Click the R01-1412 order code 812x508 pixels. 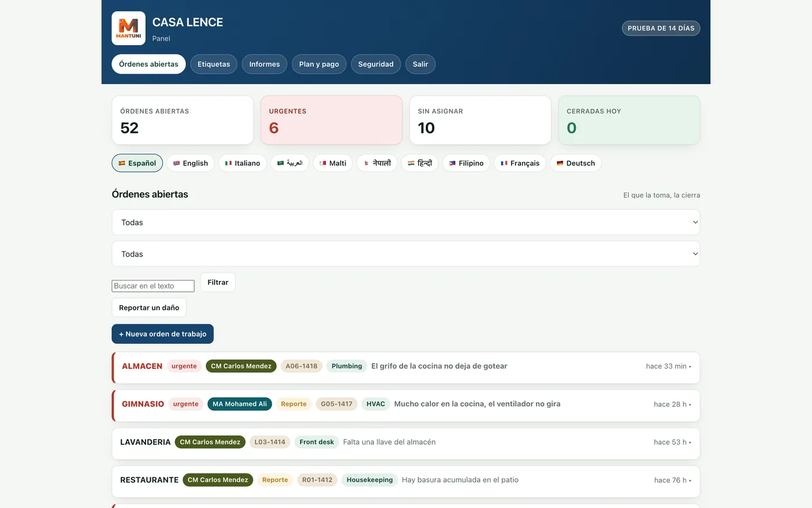point(317,480)
